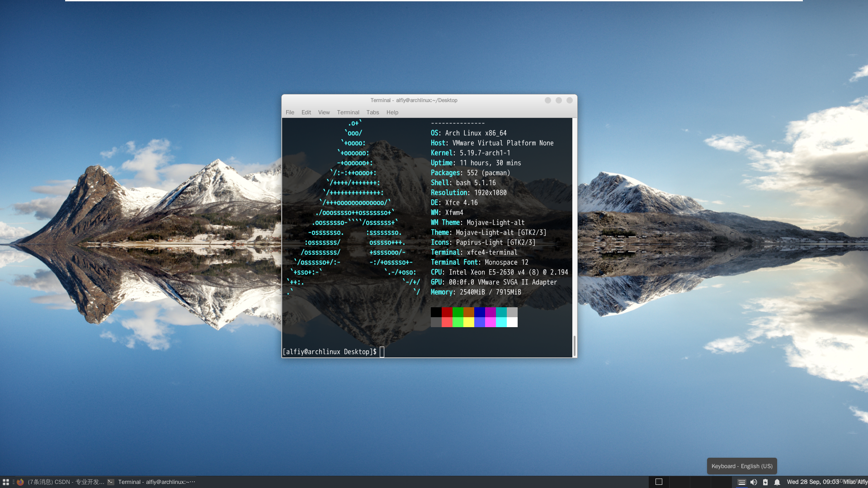
Task: Click the terminal vertical scrollbar thumb
Action: [575, 346]
